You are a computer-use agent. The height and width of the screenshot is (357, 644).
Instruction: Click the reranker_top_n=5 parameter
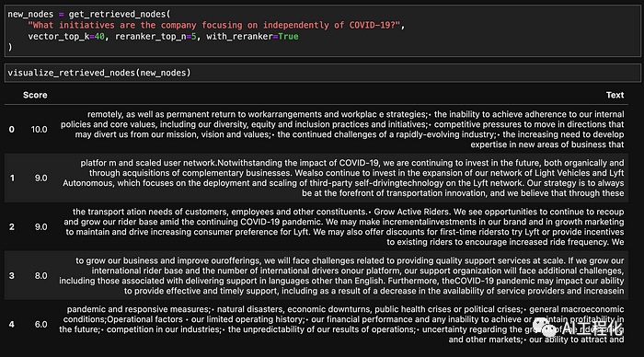pos(155,36)
